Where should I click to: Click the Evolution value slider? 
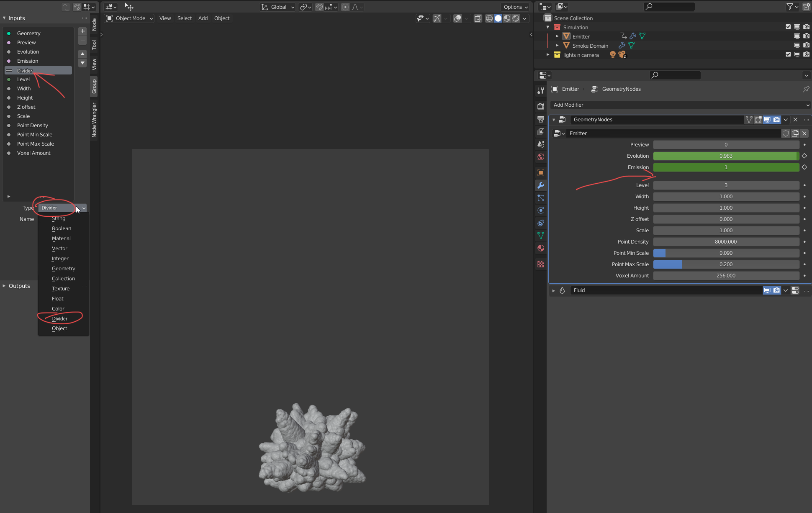pyautogui.click(x=726, y=156)
